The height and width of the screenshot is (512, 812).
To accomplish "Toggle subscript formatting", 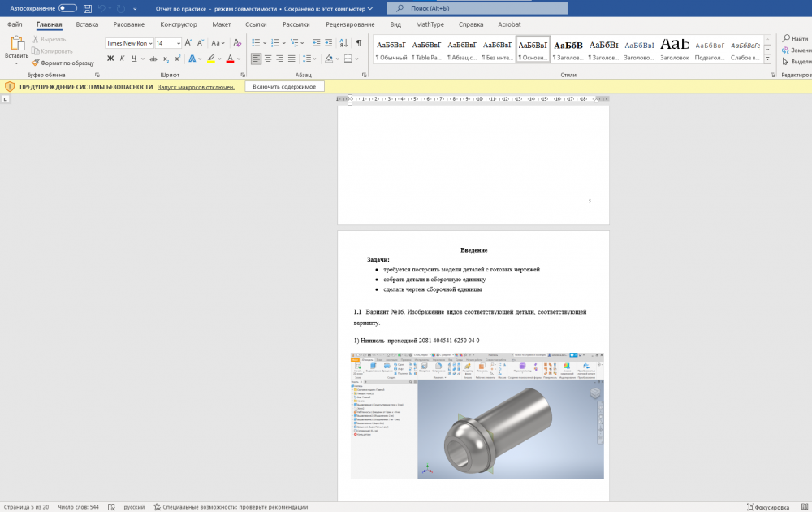I will [166, 59].
